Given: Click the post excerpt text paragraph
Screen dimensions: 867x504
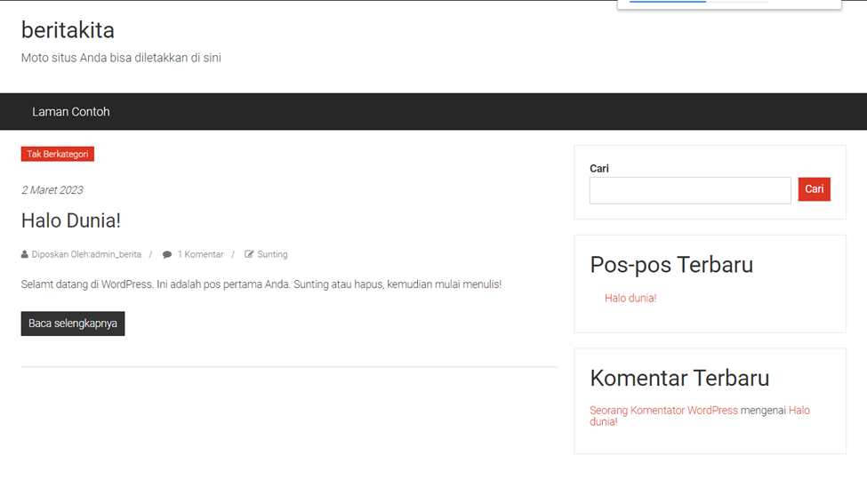Looking at the screenshot, I should coord(261,284).
